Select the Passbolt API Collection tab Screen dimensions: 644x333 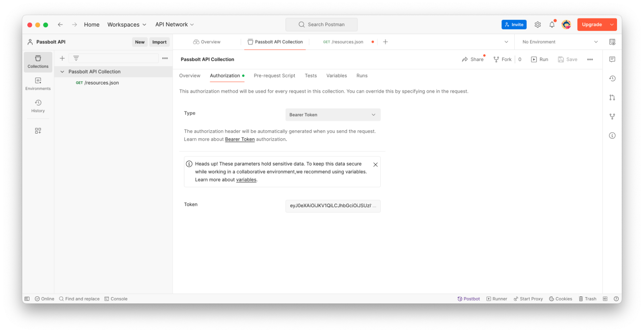275,42
